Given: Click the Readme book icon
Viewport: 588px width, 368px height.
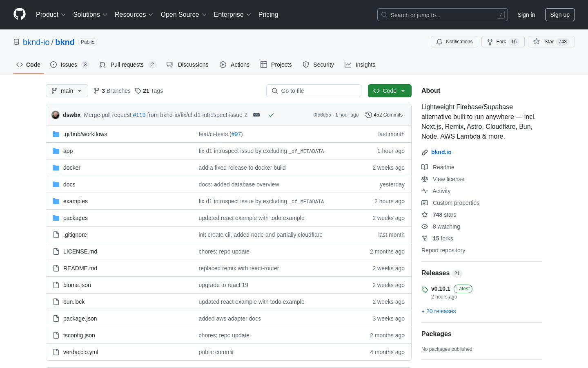Looking at the screenshot, I should coord(425,167).
